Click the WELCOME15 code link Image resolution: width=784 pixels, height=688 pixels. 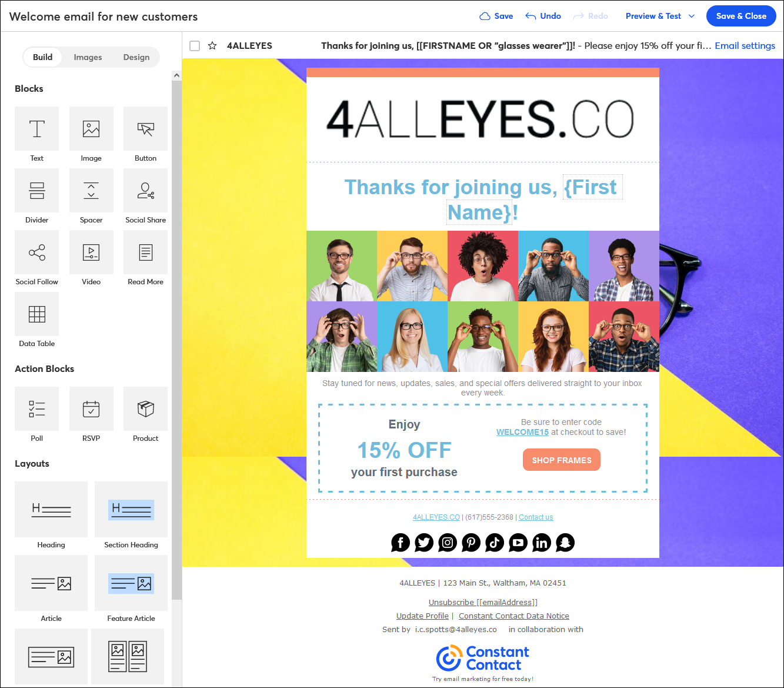pyautogui.click(x=522, y=432)
